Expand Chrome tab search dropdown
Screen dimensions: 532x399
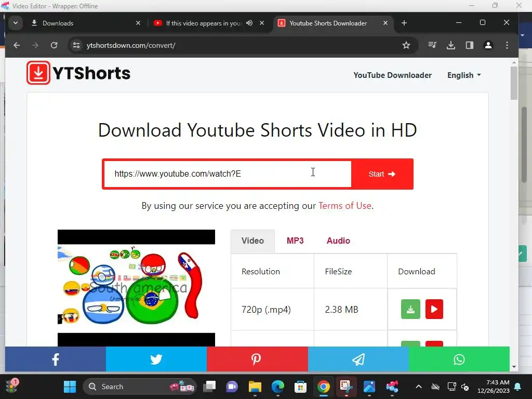(15, 23)
